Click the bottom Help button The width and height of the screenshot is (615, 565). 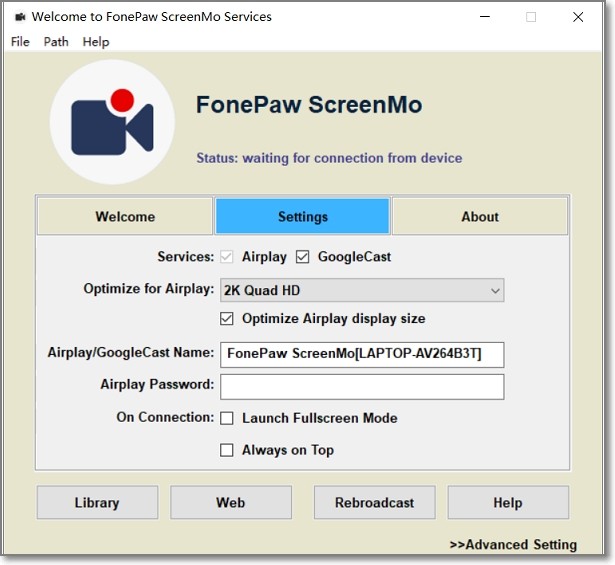click(x=508, y=502)
